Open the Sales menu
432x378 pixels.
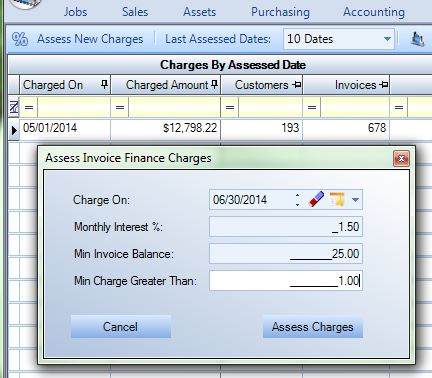click(135, 12)
